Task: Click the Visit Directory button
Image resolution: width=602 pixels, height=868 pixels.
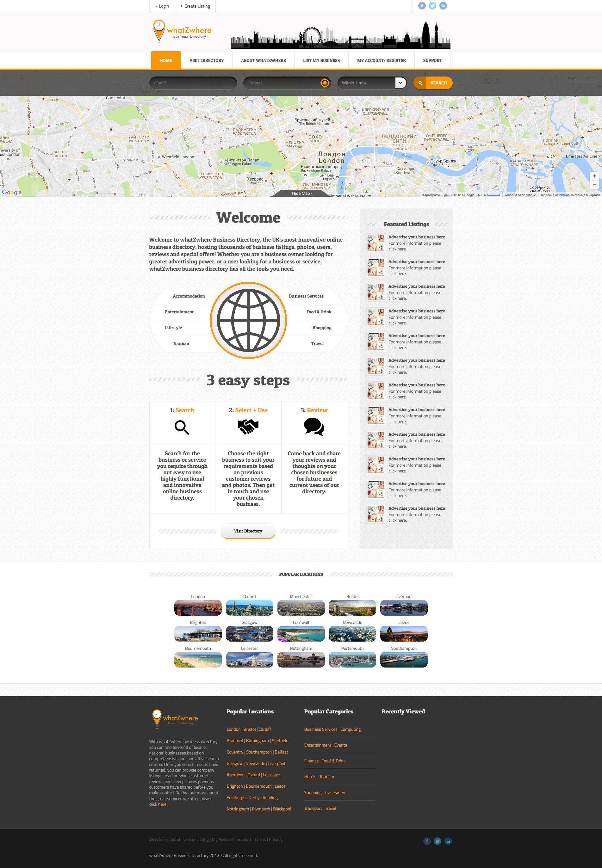Action: point(248,531)
